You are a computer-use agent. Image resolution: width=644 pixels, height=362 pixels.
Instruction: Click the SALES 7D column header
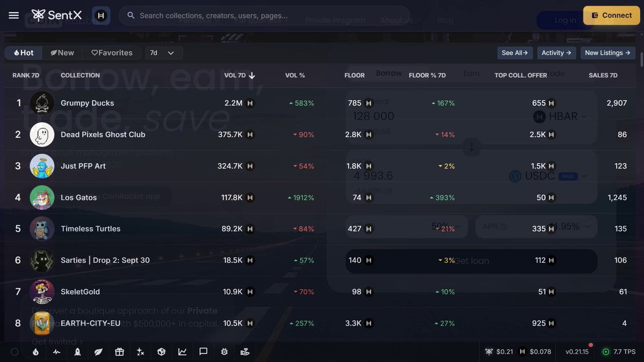click(x=603, y=76)
